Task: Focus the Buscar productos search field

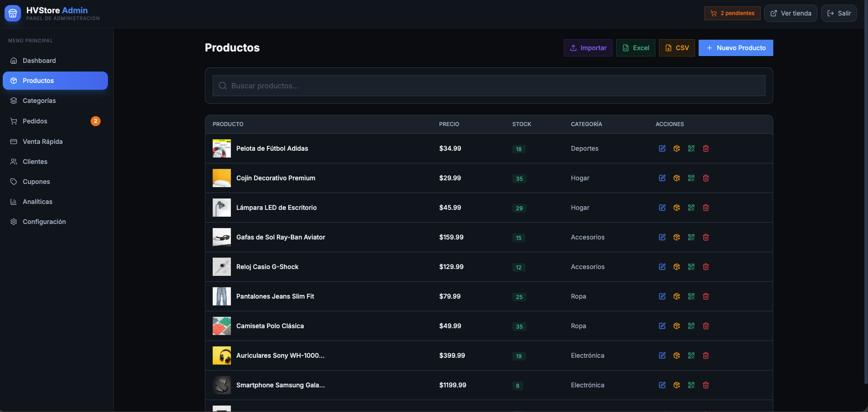Action: point(489,86)
